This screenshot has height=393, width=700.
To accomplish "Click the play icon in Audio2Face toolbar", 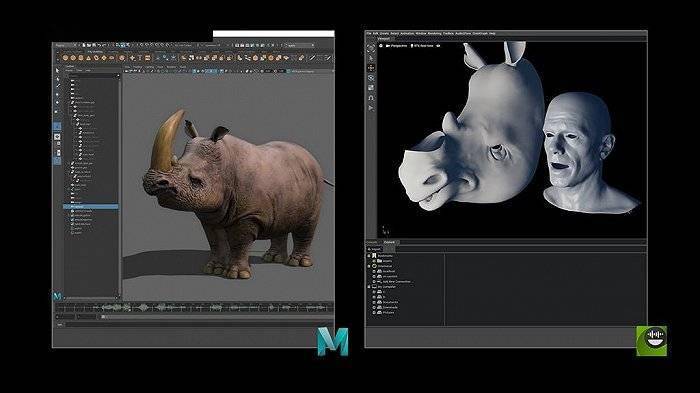I will tap(371, 108).
